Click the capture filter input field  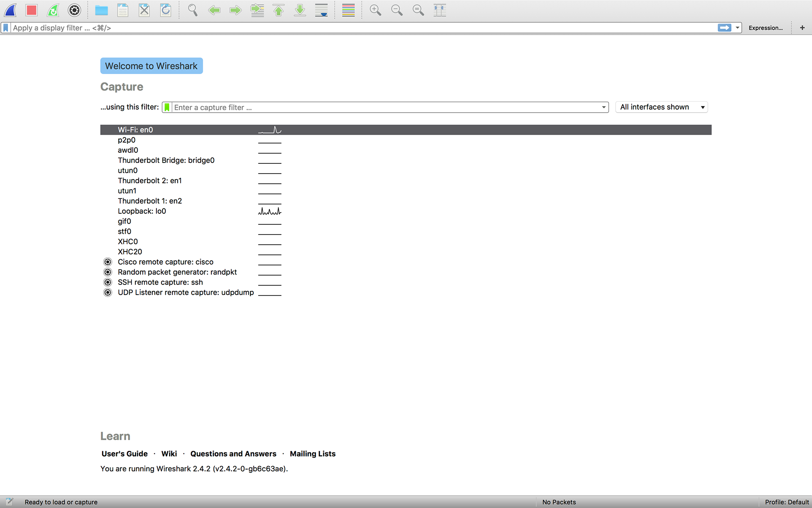click(x=386, y=107)
